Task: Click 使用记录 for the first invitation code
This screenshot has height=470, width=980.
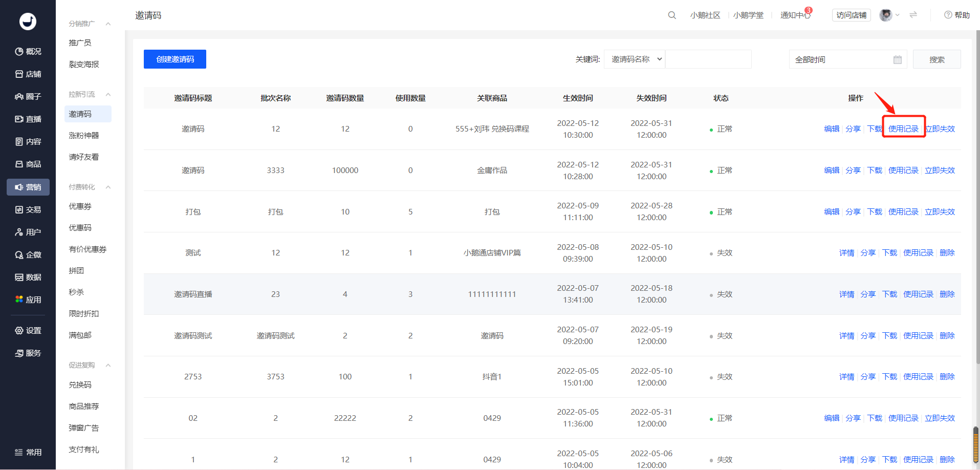Action: pyautogui.click(x=903, y=129)
